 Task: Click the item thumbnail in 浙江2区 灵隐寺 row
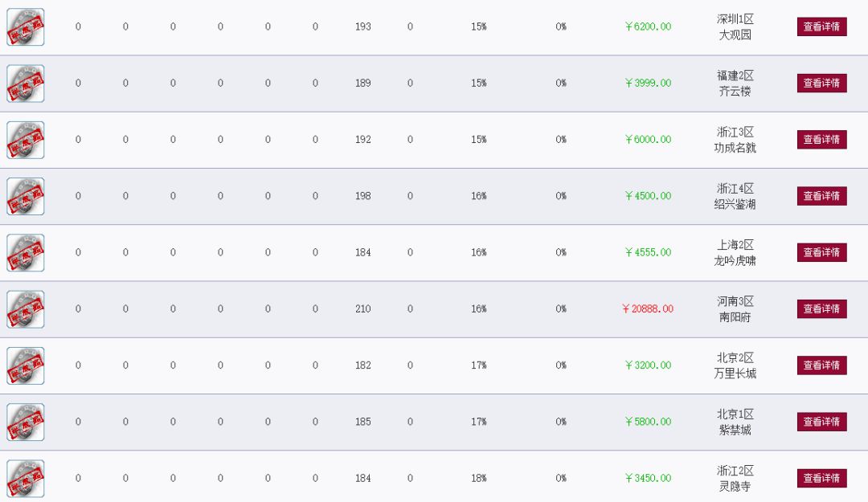click(26, 479)
